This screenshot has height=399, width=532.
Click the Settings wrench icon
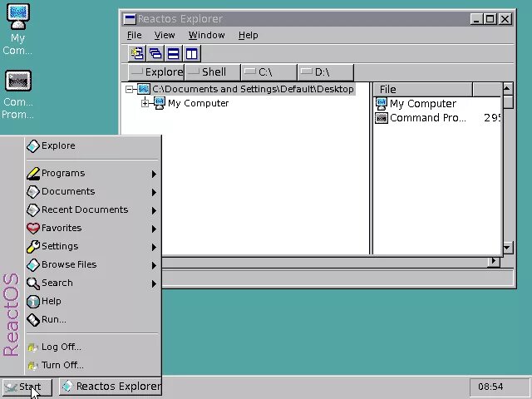tap(33, 246)
